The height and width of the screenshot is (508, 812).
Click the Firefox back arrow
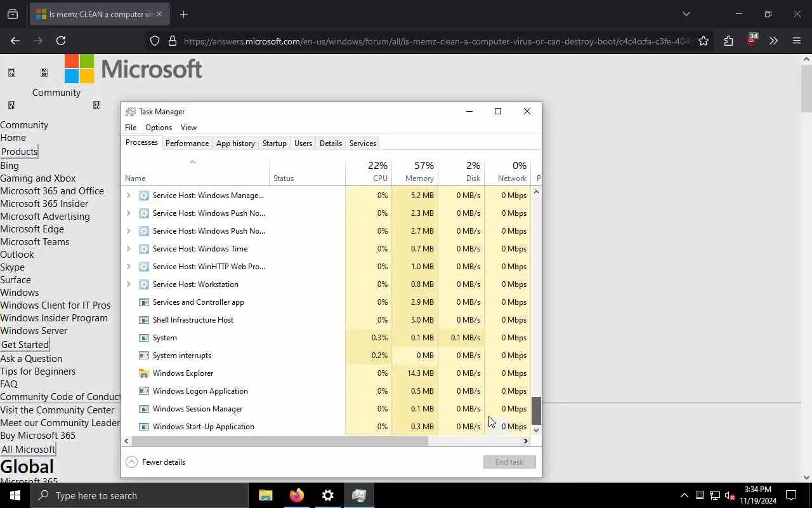coord(15,41)
